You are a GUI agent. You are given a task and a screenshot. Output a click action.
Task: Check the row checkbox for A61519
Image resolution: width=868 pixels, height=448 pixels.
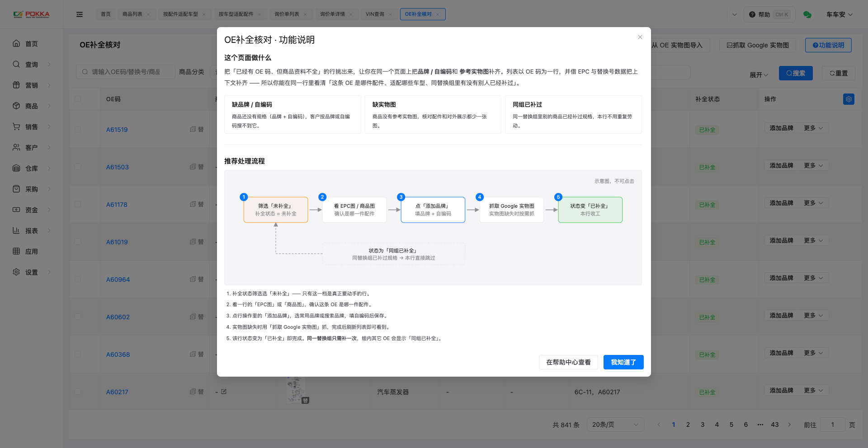pos(78,129)
